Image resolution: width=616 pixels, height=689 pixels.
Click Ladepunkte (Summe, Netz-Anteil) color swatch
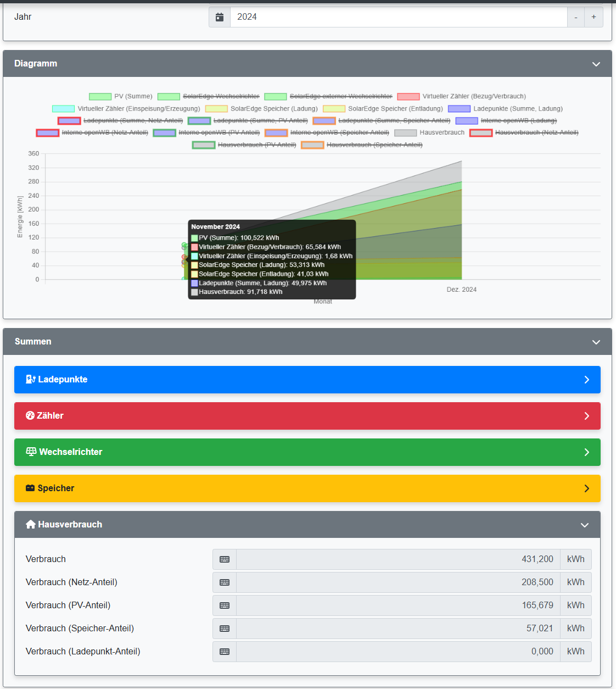click(69, 121)
